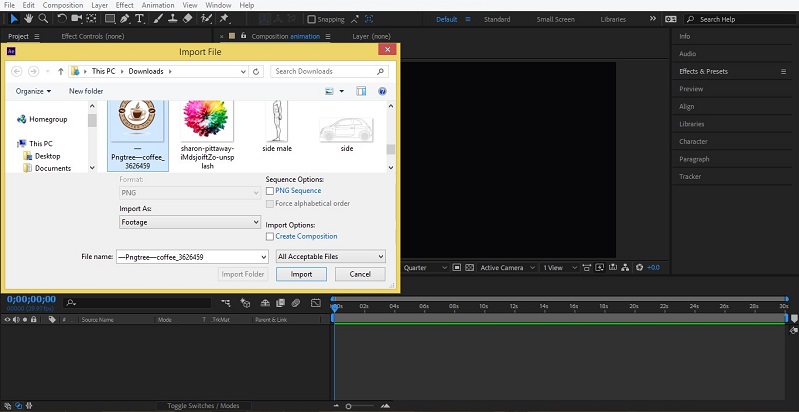
Task: Open the Import As dropdown
Action: coord(190,222)
